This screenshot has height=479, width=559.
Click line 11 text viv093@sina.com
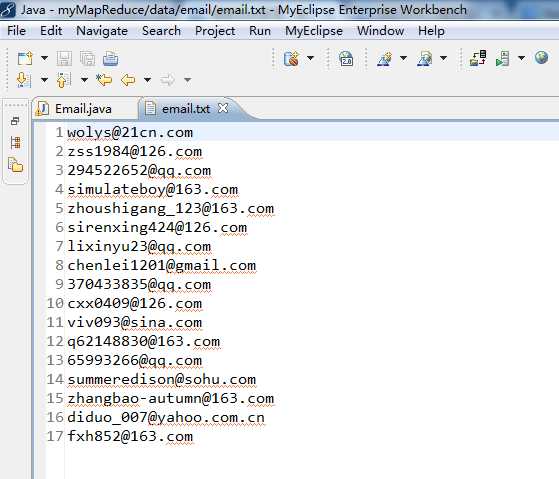tap(134, 323)
